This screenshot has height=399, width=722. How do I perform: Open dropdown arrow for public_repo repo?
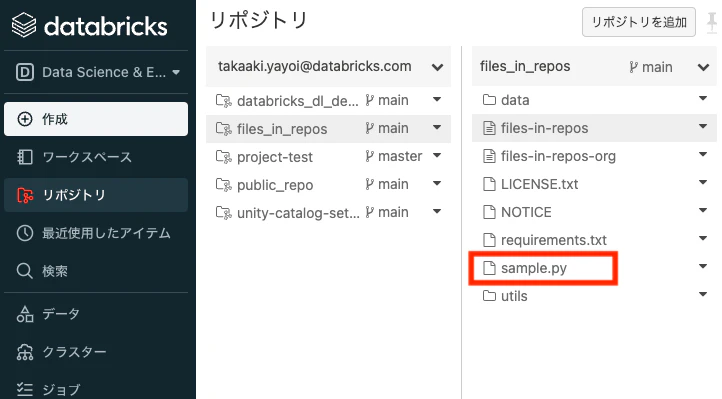[437, 184]
